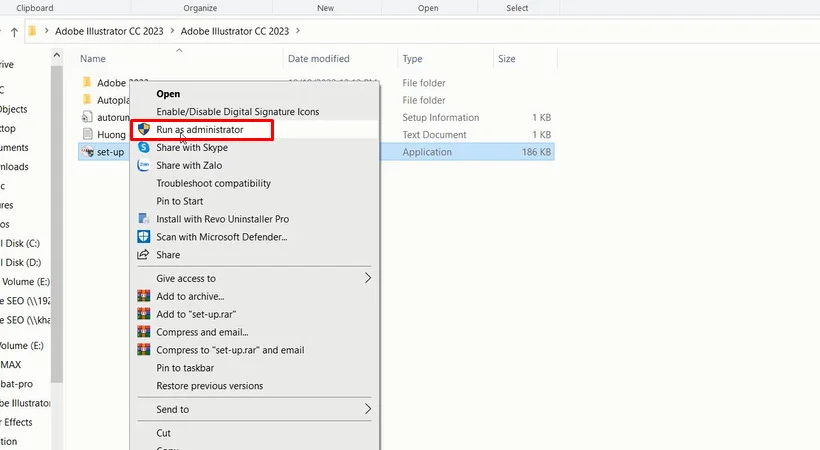Go up one level with the arrow
The height and width of the screenshot is (450, 820).
14,32
